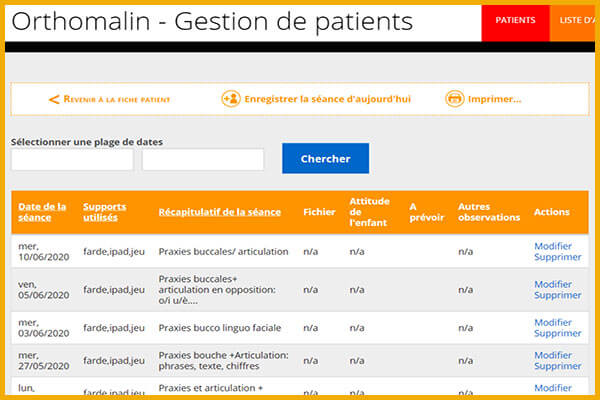Modify the 05/06/2020 session entry
Image resolution: width=600 pixels, height=400 pixels.
coord(553,284)
